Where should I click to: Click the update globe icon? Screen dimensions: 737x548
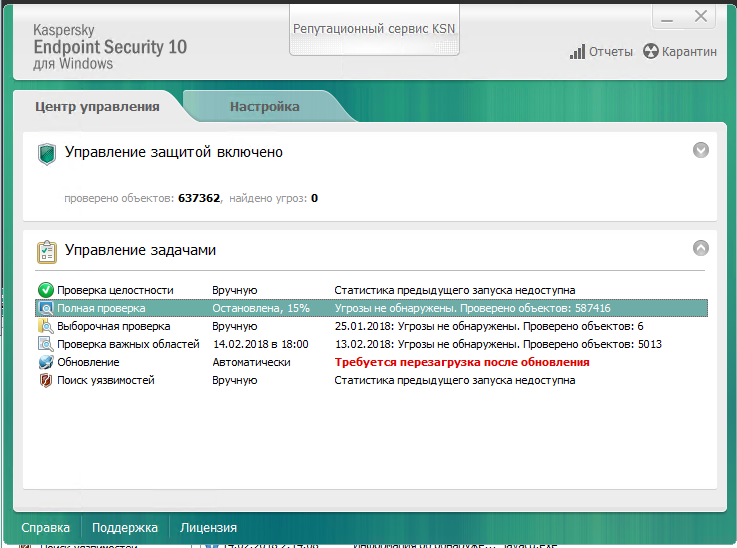tap(46, 362)
